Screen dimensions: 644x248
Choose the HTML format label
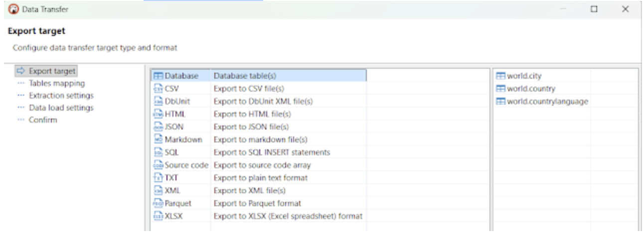175,114
